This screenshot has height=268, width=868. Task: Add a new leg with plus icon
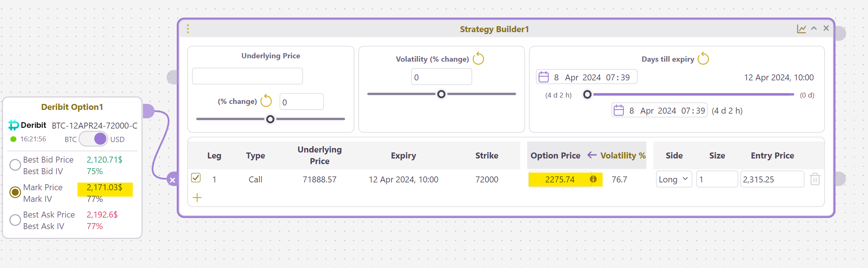(x=197, y=197)
